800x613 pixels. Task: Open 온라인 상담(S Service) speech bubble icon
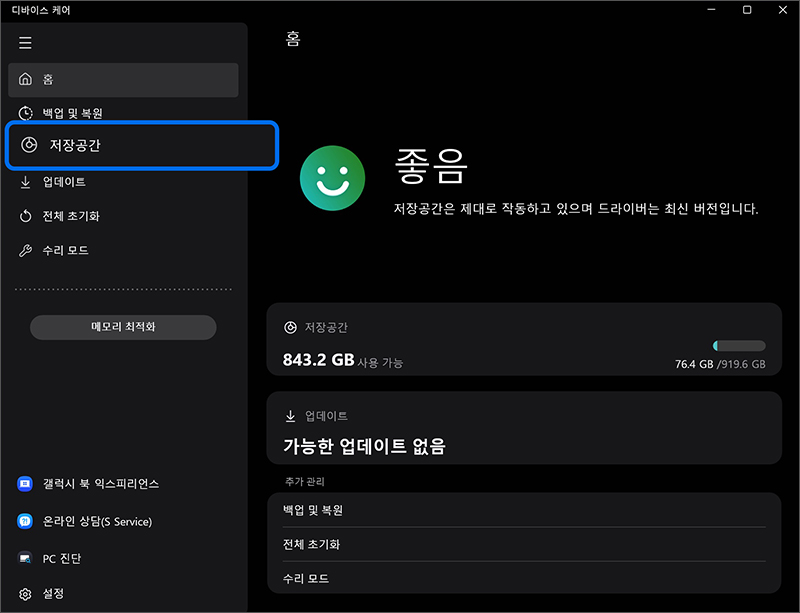(25, 521)
